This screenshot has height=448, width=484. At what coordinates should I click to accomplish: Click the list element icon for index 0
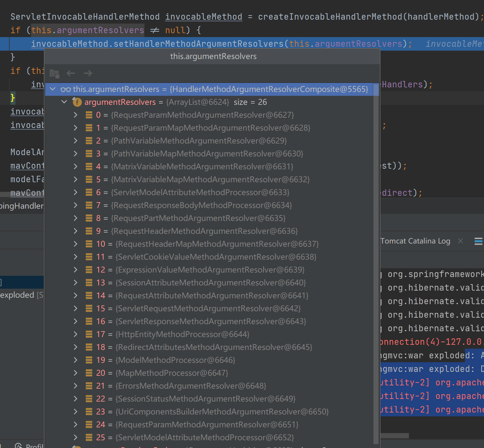[89, 115]
